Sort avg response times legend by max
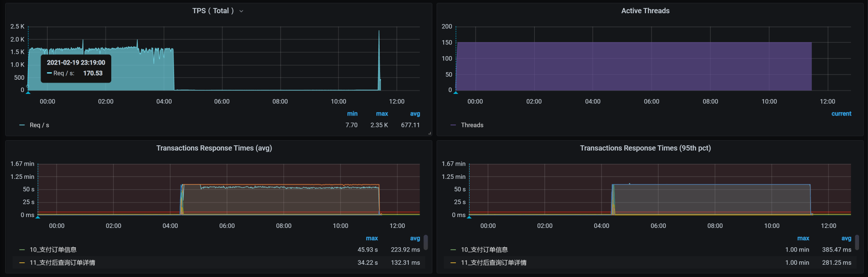Image resolution: width=868 pixels, height=277 pixels. click(x=372, y=238)
